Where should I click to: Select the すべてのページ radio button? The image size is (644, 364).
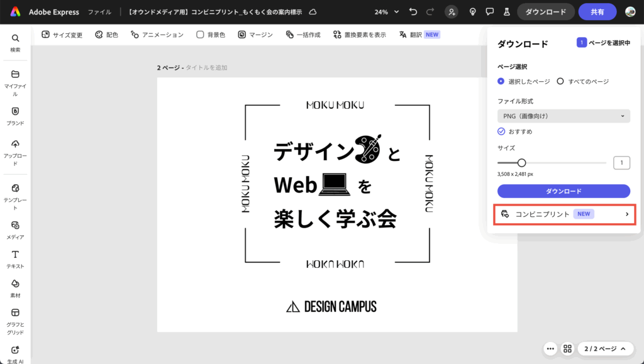[560, 81]
